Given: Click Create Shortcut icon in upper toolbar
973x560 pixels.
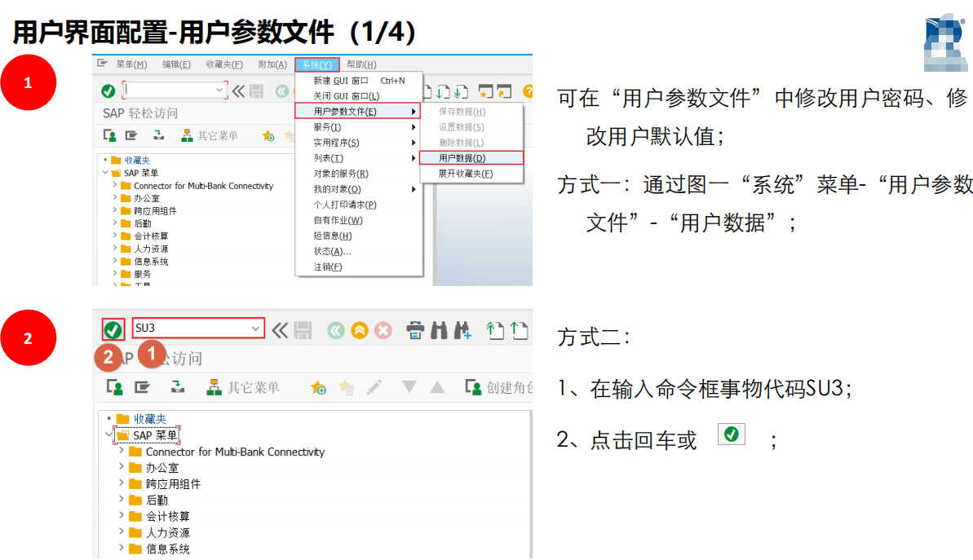Looking at the screenshot, I should [x=505, y=92].
